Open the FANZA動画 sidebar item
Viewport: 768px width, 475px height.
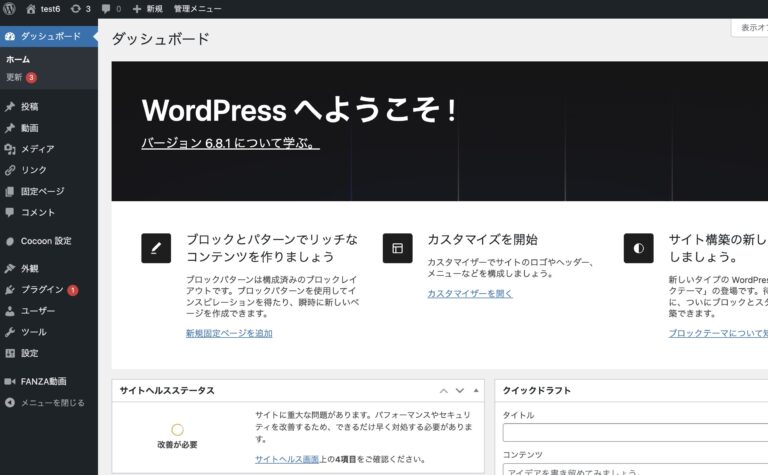pyautogui.click(x=43, y=381)
